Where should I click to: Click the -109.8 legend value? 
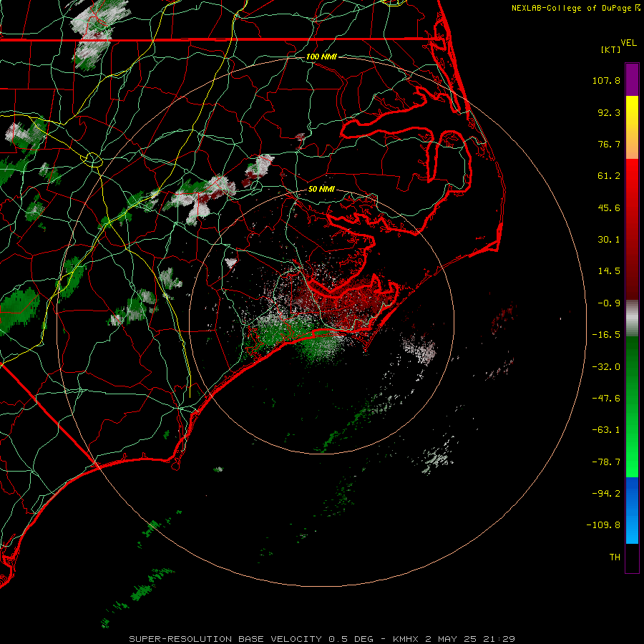tap(603, 525)
